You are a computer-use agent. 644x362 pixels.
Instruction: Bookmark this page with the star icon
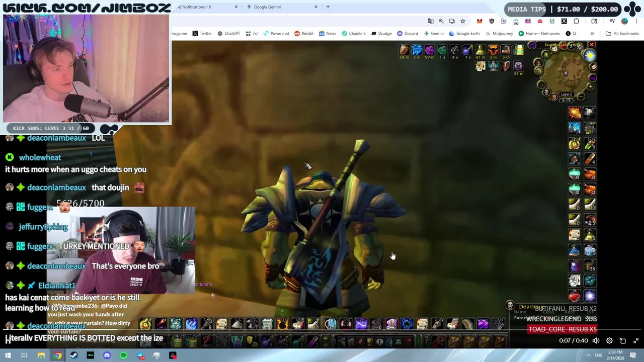tap(463, 21)
